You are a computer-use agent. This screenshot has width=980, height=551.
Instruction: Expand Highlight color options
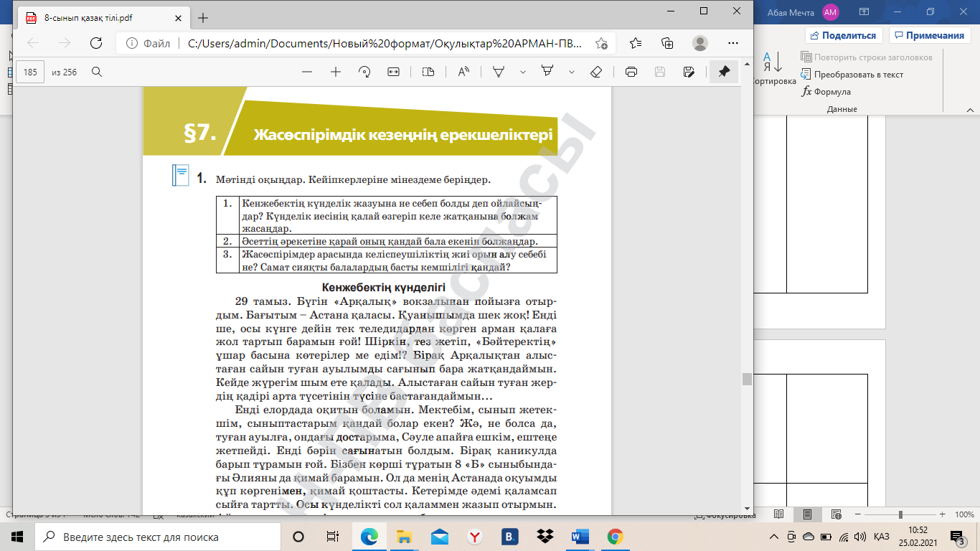pyautogui.click(x=572, y=72)
